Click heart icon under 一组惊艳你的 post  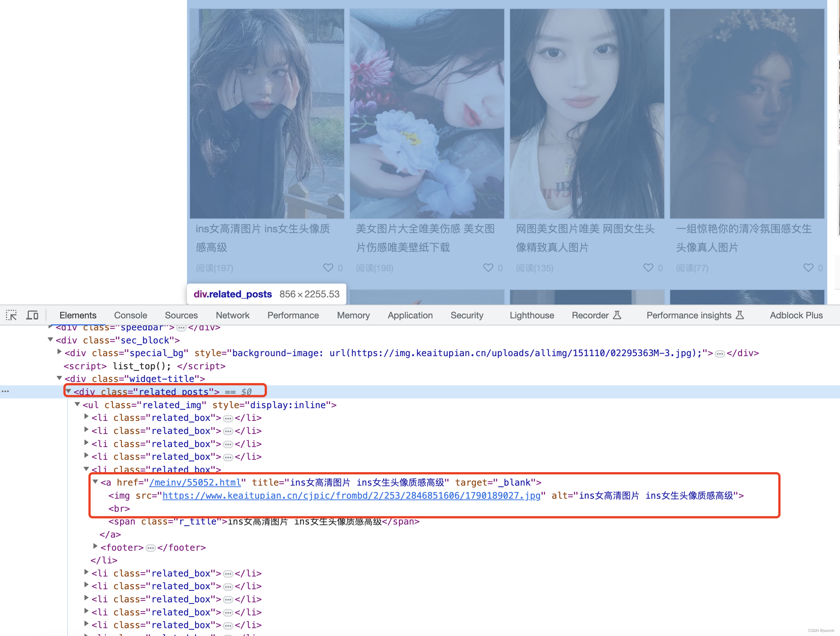coord(808,268)
